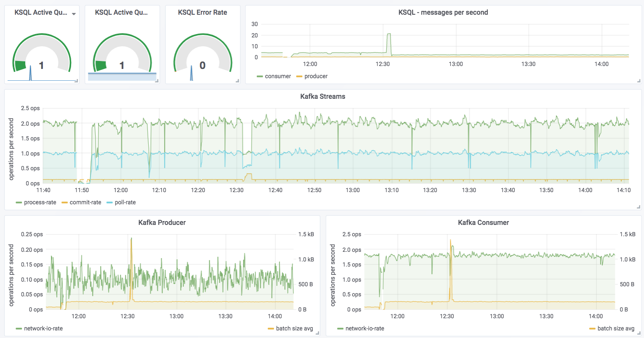Open the dropdown caret beside the first KSQL Active Qu... title
The height and width of the screenshot is (338, 644).
(x=74, y=14)
